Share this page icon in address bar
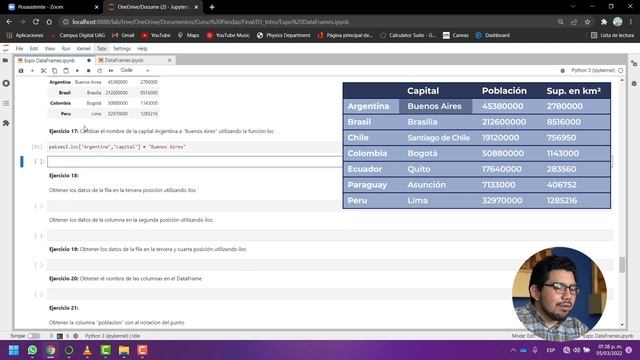This screenshot has height=360, width=640. click(574, 22)
